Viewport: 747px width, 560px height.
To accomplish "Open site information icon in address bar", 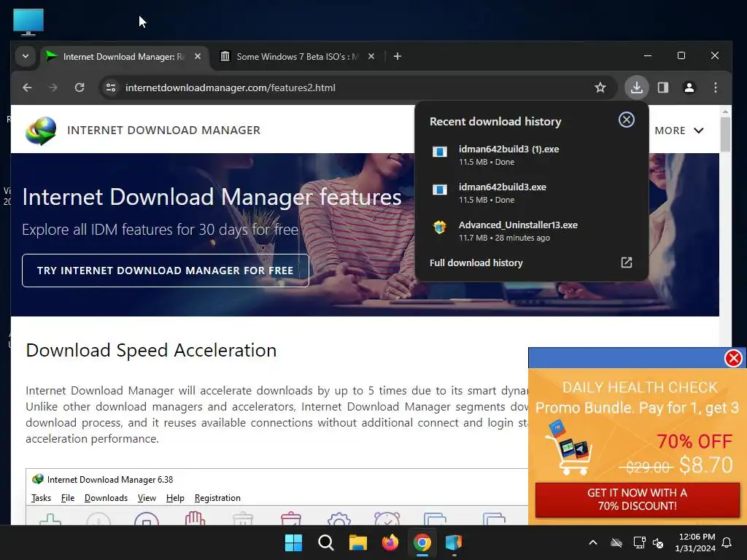I will pos(111,87).
